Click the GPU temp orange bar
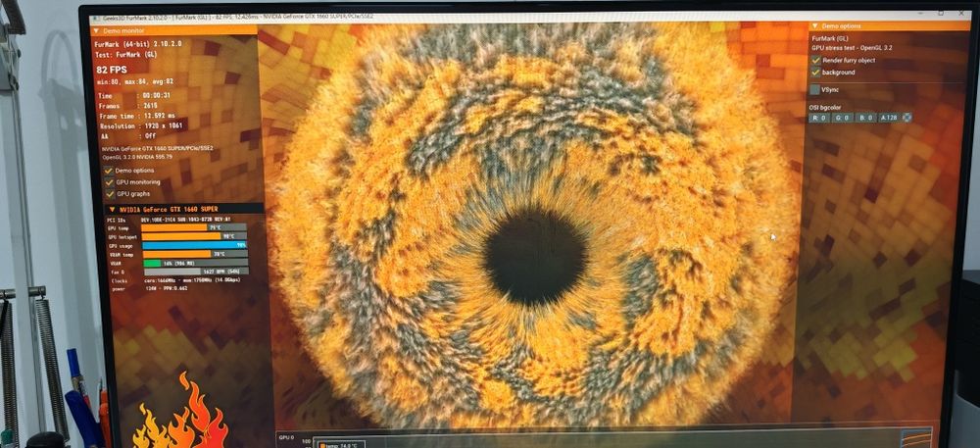The width and height of the screenshot is (980, 448). [173, 227]
